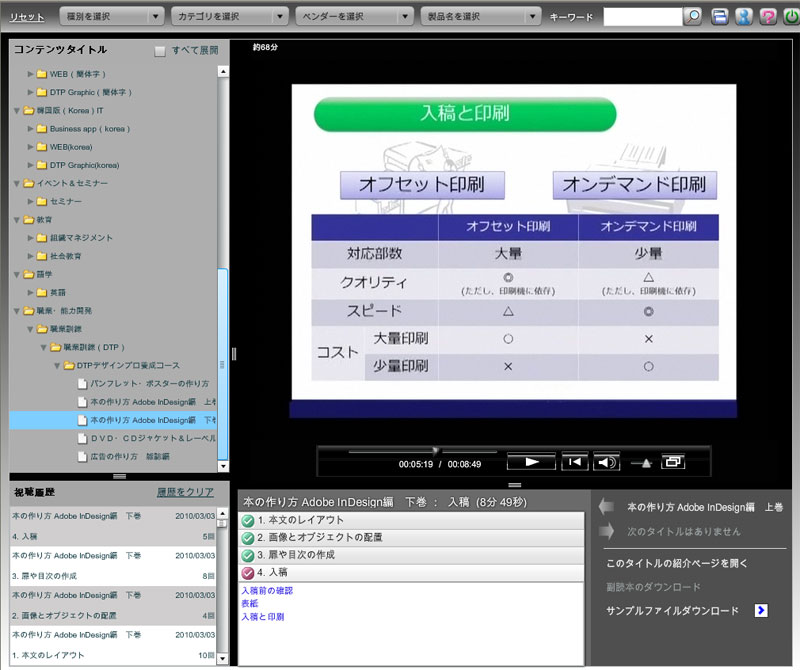
Task: Click the blue user profile icon
Action: pos(743,17)
